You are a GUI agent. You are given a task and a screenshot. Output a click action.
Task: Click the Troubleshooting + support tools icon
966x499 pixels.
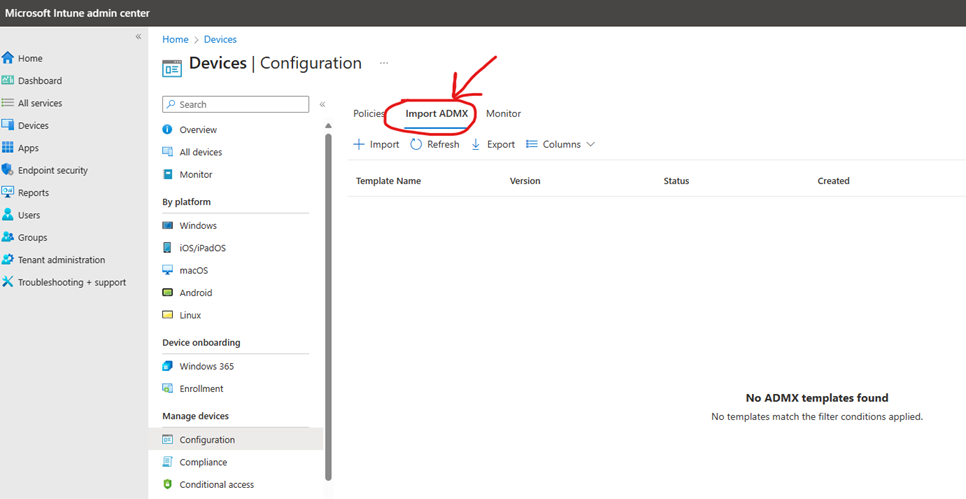[x=7, y=282]
